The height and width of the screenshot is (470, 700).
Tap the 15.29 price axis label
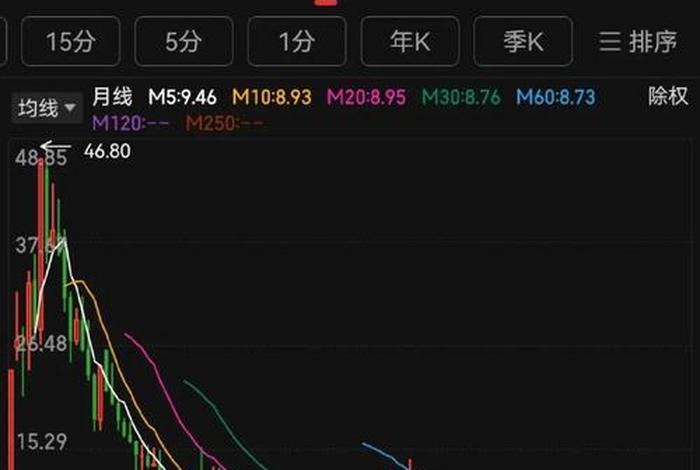pyautogui.click(x=42, y=442)
